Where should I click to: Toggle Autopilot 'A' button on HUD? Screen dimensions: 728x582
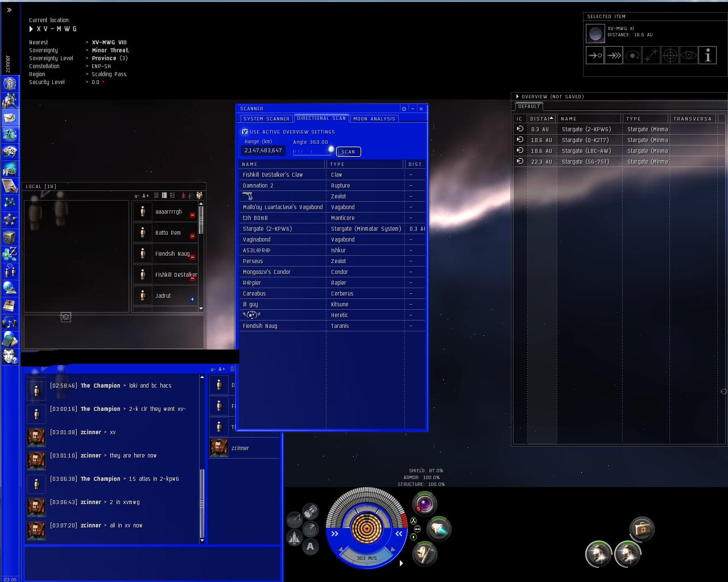click(310, 547)
